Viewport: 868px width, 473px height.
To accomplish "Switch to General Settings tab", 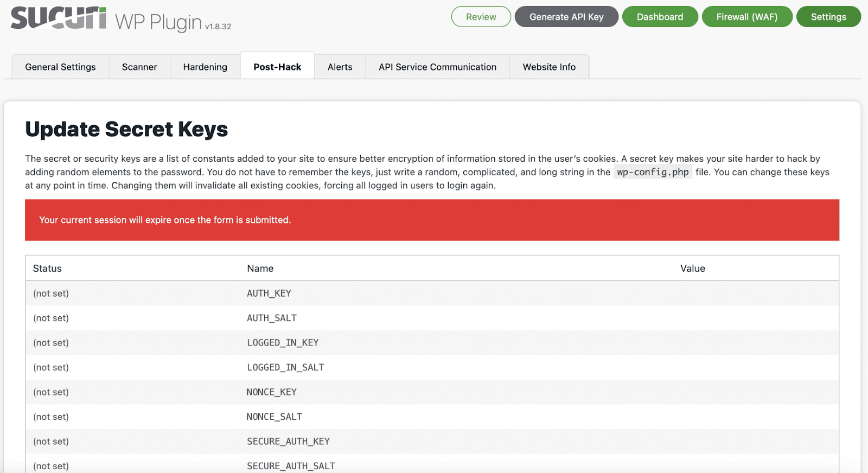I will [60, 67].
